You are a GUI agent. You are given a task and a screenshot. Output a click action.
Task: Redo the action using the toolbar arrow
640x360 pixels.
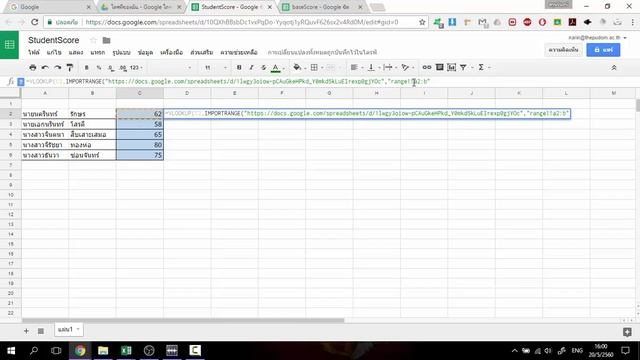coord(58,67)
